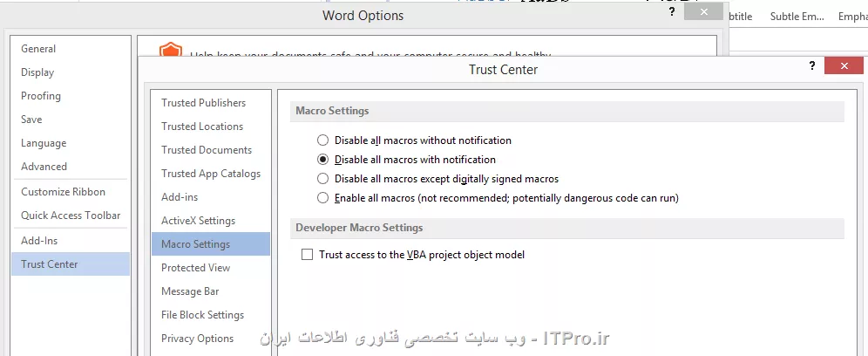
Task: Close the Trust Center dialog
Action: (x=844, y=66)
